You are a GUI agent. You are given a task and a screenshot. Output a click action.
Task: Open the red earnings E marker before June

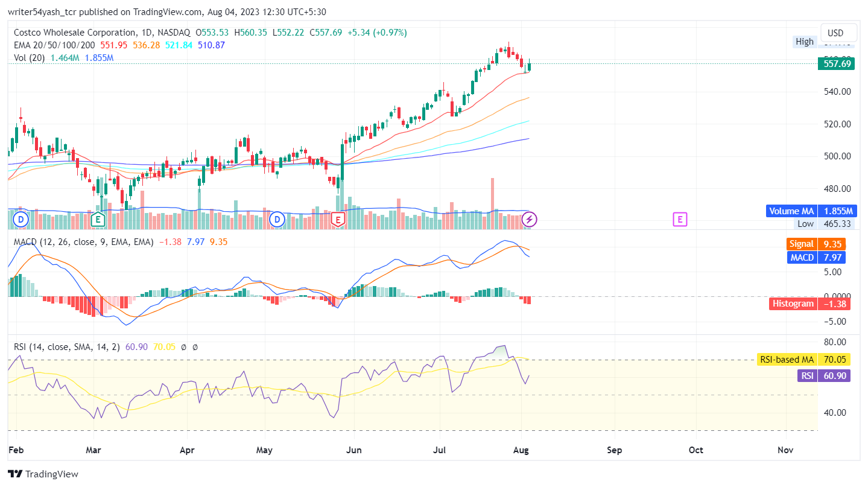click(x=338, y=220)
